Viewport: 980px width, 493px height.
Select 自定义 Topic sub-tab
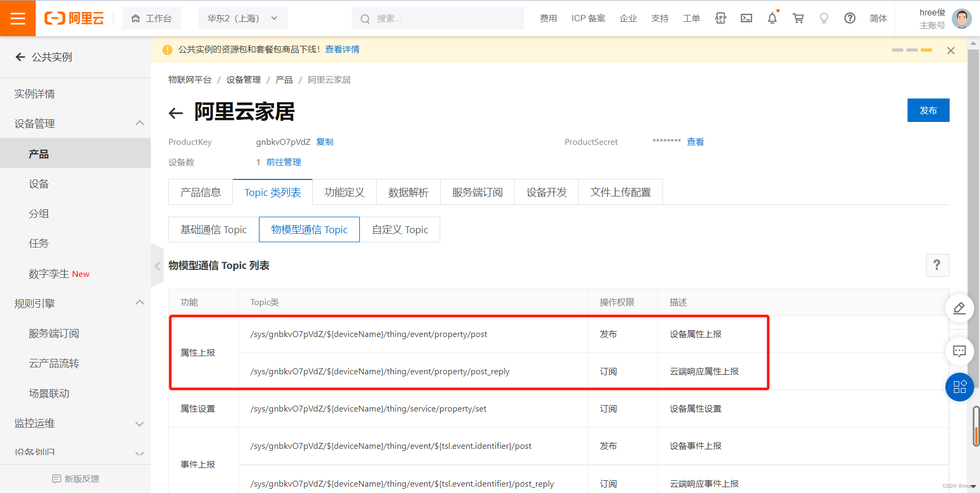click(400, 229)
